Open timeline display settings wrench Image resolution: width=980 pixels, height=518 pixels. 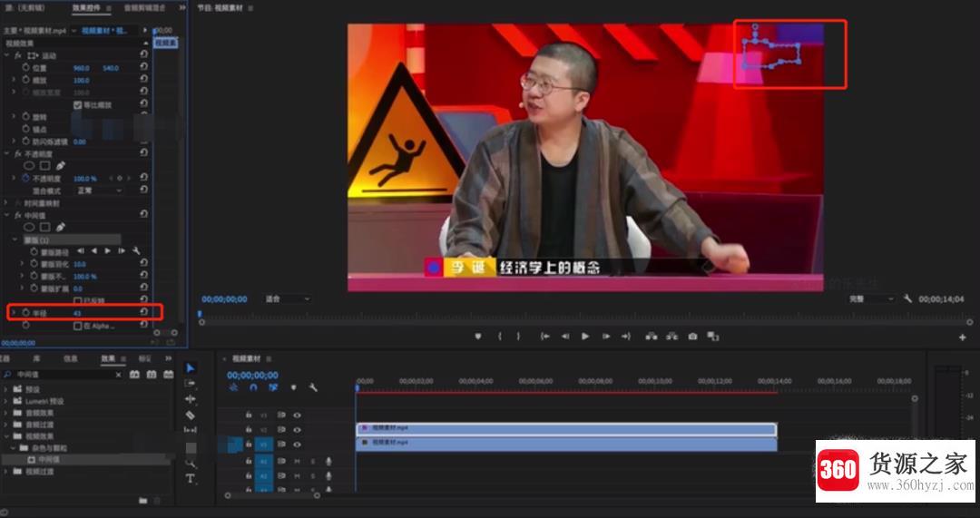click(313, 387)
